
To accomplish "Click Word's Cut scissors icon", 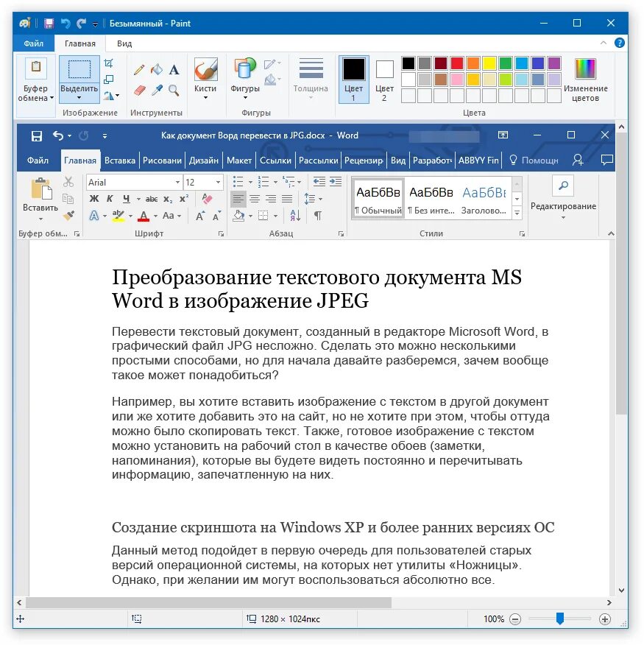I will click(x=68, y=182).
